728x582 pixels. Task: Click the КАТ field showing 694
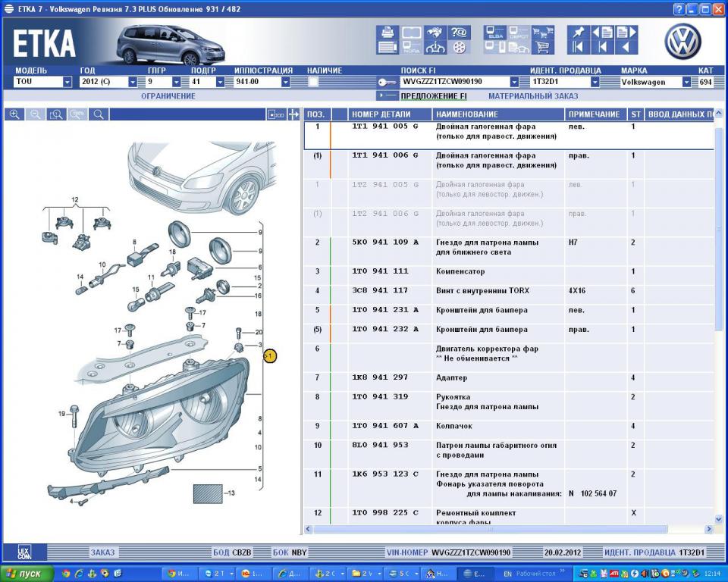(x=705, y=82)
